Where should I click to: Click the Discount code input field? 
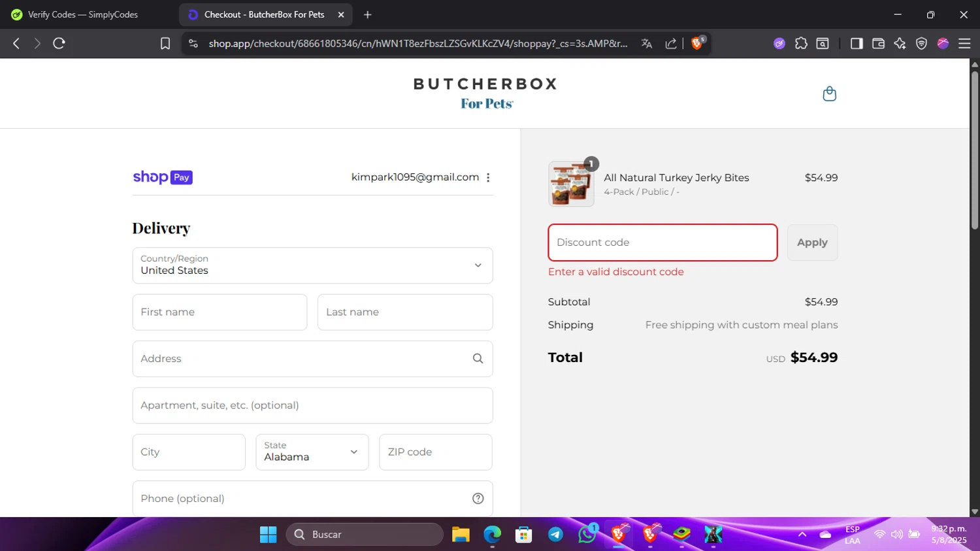pyautogui.click(x=662, y=242)
